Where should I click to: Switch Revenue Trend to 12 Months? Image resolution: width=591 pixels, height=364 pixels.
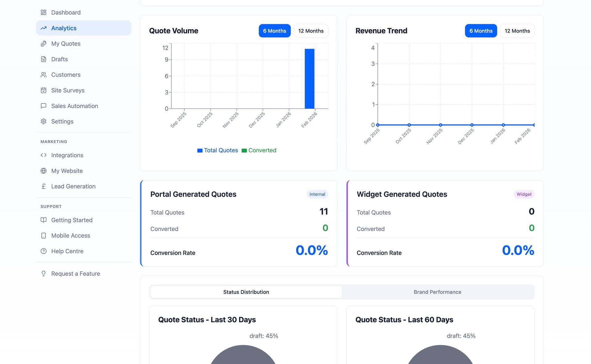(x=517, y=31)
